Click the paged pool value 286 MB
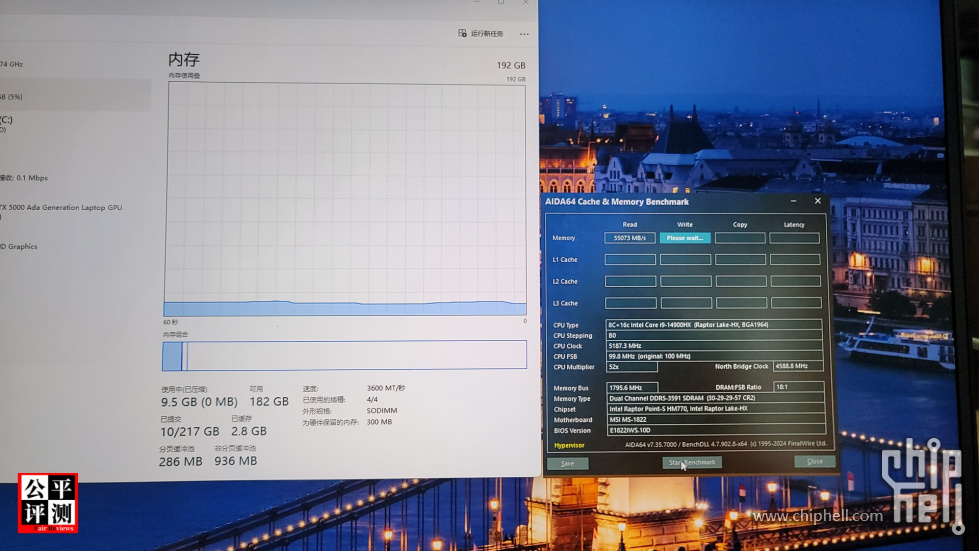The height and width of the screenshot is (551, 979). [x=180, y=462]
